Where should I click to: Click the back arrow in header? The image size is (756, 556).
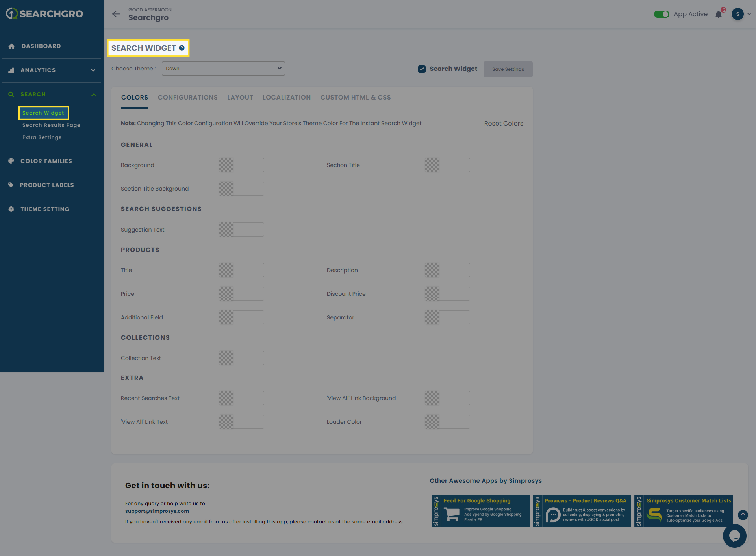click(116, 14)
